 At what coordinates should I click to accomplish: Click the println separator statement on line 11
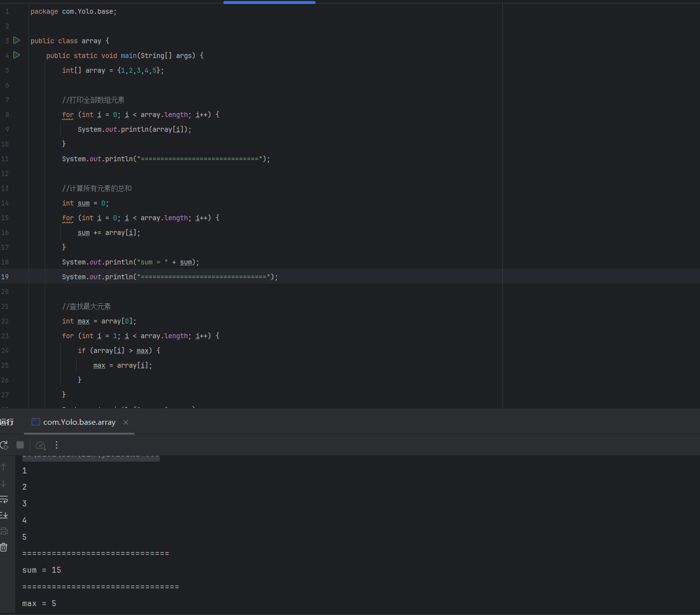166,159
